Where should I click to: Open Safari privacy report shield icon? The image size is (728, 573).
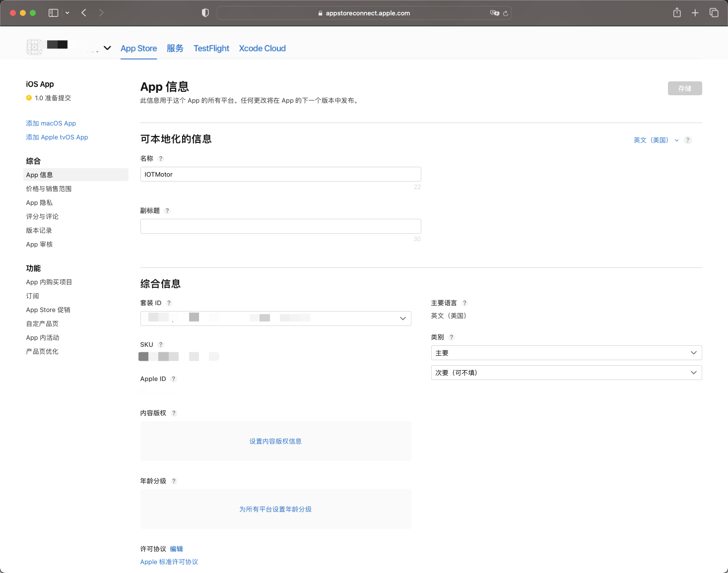click(205, 13)
